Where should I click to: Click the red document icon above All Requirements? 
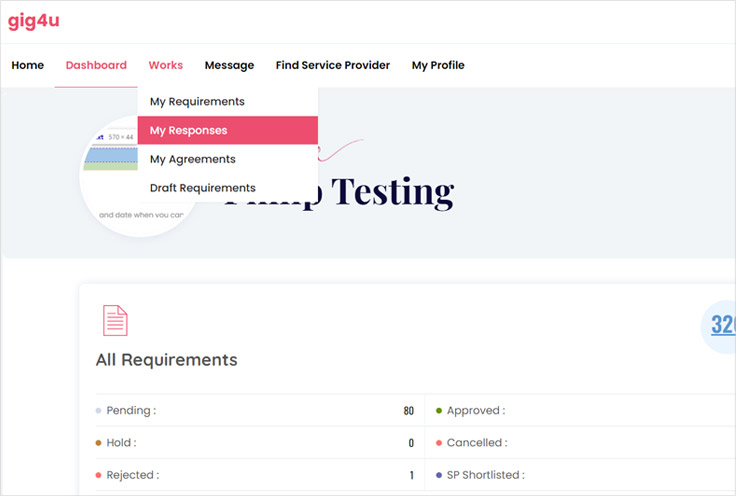click(115, 320)
